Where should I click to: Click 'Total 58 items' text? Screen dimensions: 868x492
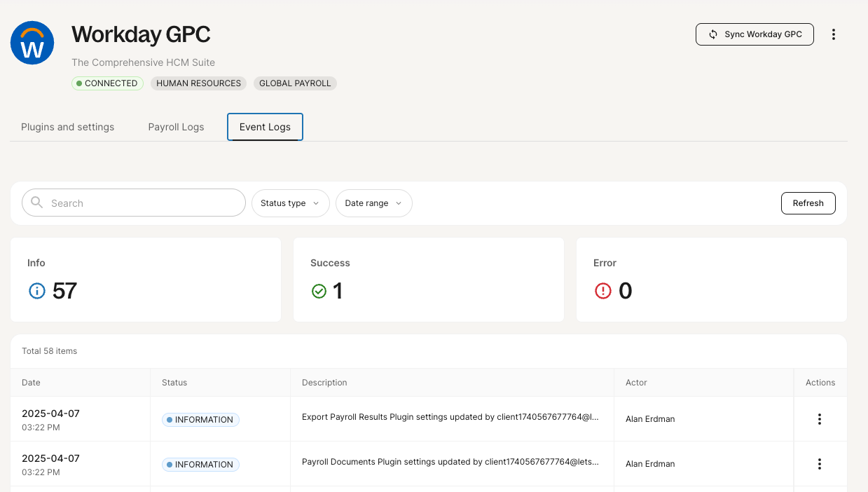coord(50,351)
